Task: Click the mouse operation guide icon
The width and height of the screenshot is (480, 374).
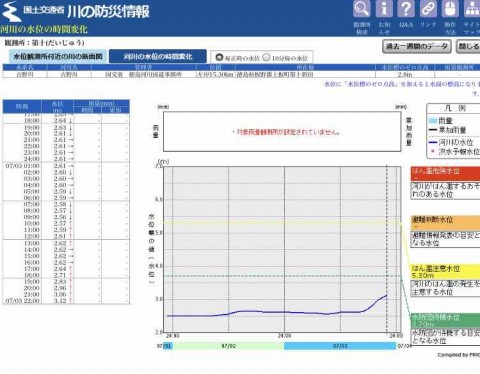Action: click(x=450, y=8)
